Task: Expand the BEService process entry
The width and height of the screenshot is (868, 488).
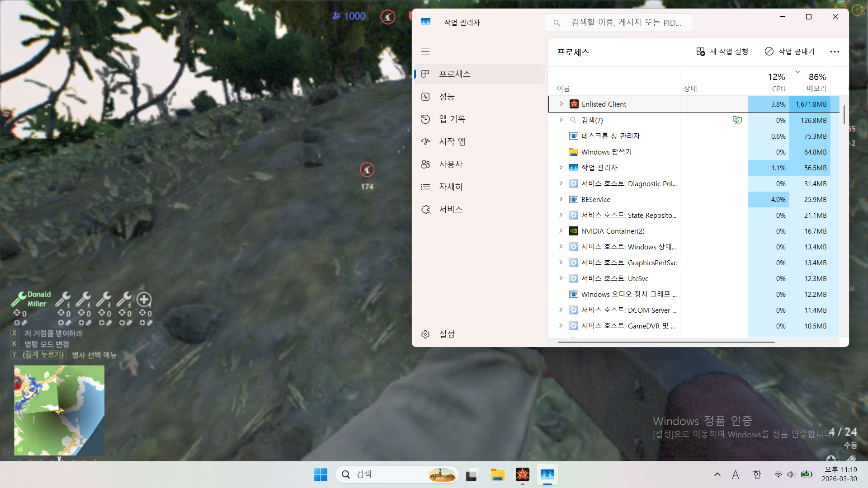Action: pyautogui.click(x=561, y=199)
